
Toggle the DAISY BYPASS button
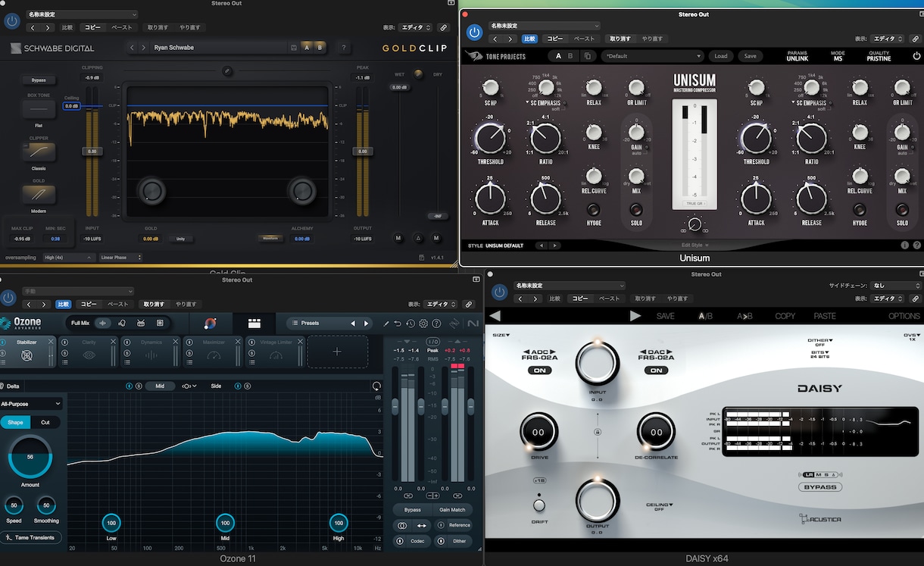tap(820, 486)
